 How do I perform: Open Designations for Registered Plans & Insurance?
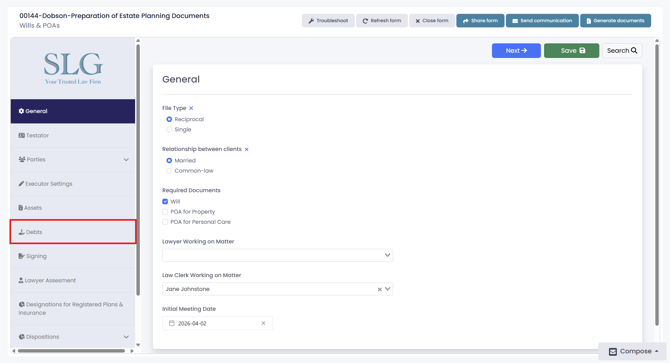(73, 308)
